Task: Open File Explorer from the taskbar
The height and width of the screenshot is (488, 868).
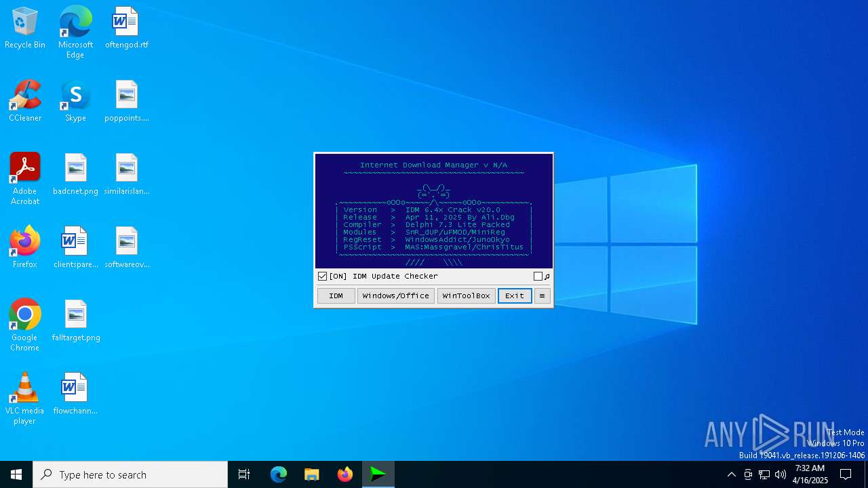Action: pyautogui.click(x=312, y=474)
